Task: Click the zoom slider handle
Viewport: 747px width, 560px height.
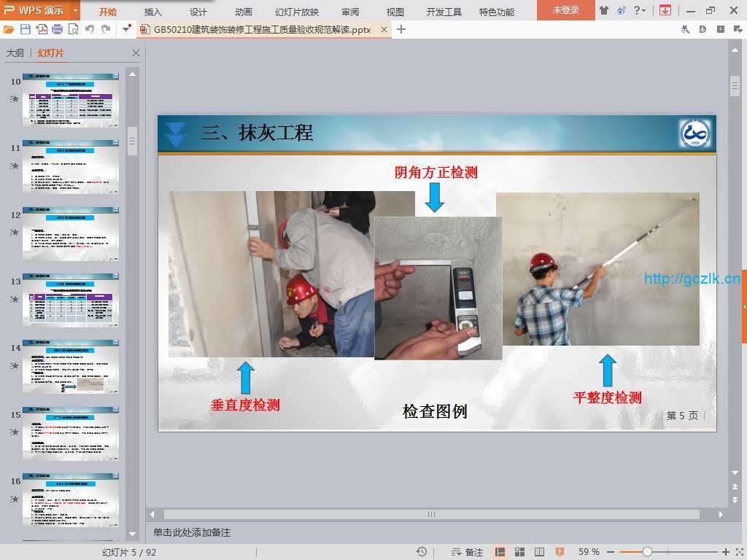Action: [646, 552]
